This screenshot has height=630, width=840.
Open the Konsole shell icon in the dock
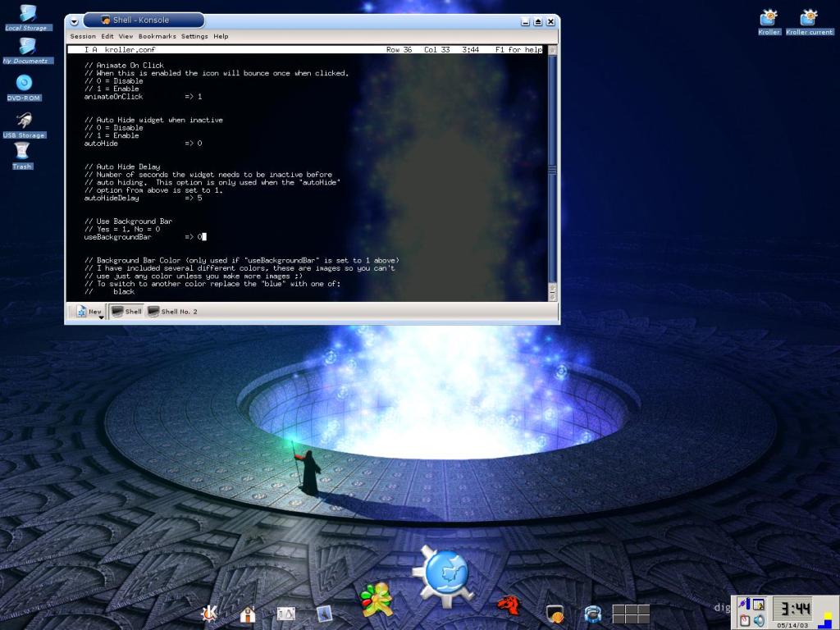coord(555,614)
